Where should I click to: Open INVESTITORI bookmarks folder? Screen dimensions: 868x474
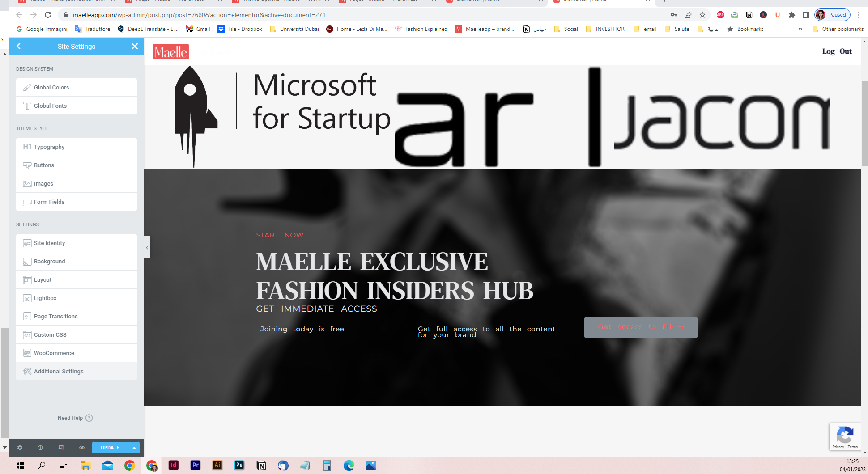point(606,29)
